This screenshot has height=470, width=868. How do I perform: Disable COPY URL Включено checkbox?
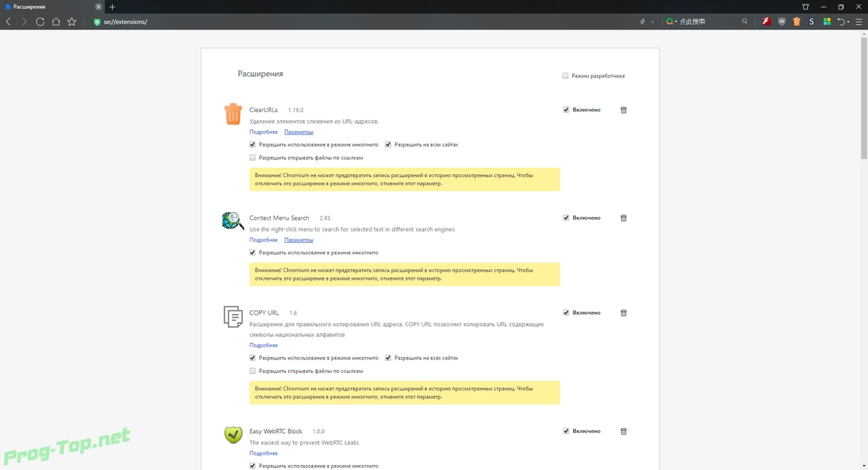coord(566,312)
